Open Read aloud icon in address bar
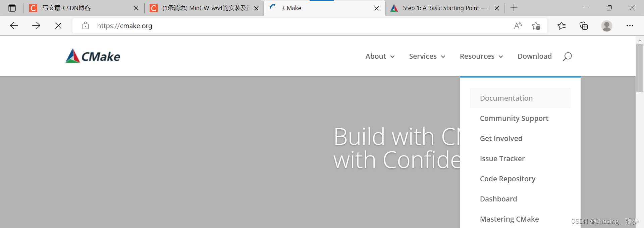 pyautogui.click(x=518, y=26)
